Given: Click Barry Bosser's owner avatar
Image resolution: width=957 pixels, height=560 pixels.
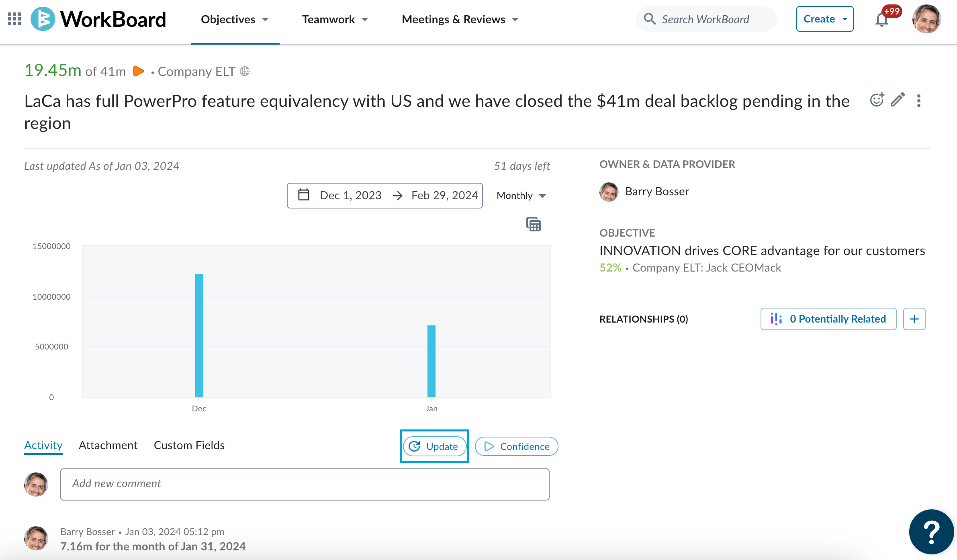Looking at the screenshot, I should tap(609, 192).
